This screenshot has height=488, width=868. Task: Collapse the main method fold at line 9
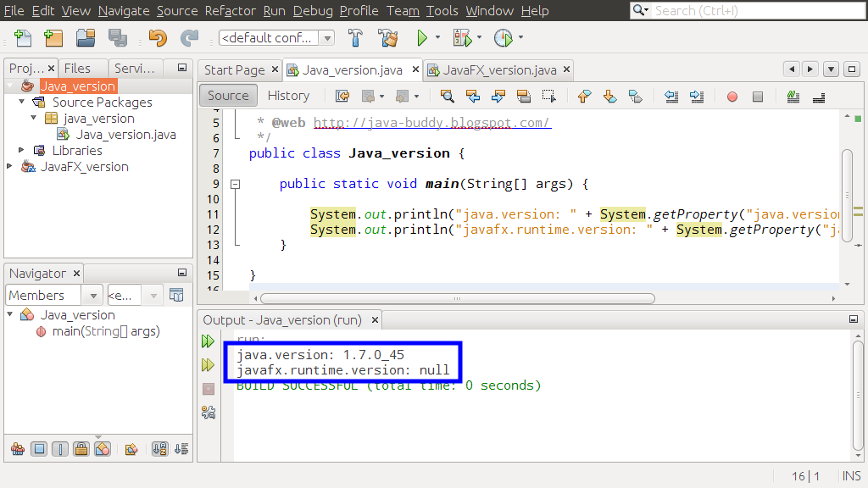click(236, 184)
